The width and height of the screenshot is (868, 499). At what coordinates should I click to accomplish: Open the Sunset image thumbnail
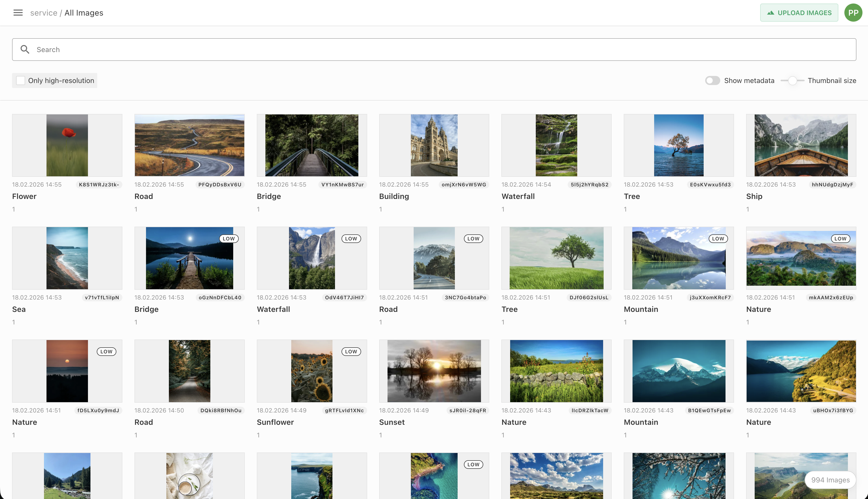[434, 371]
